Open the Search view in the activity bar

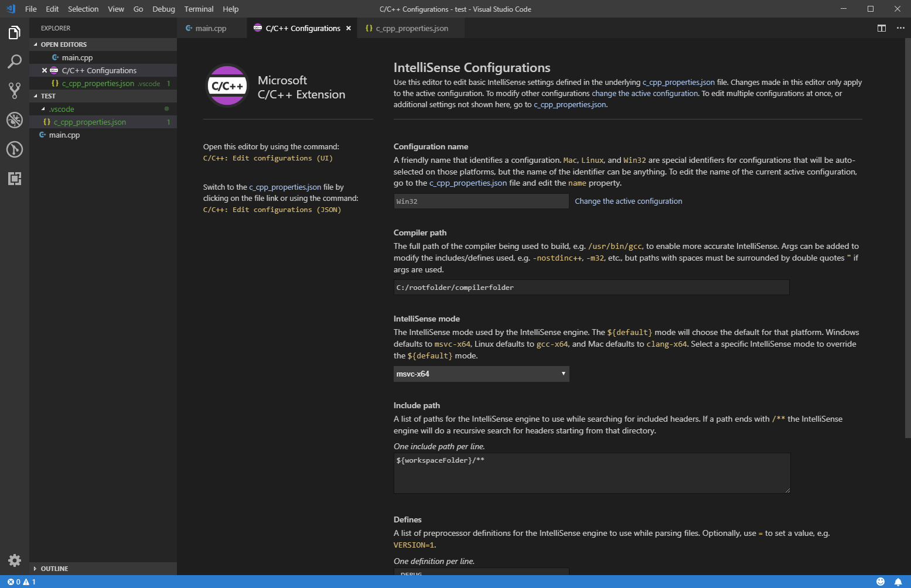click(14, 61)
